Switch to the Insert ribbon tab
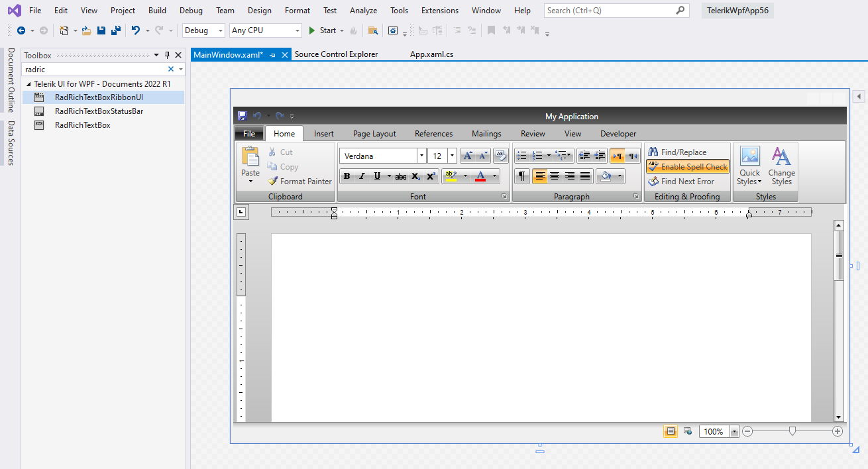 (x=323, y=133)
